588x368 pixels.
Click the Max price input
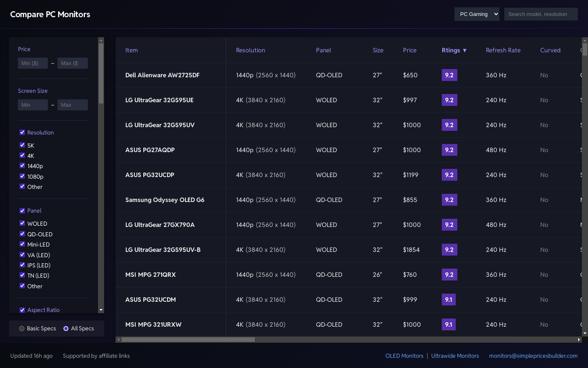[72, 63]
